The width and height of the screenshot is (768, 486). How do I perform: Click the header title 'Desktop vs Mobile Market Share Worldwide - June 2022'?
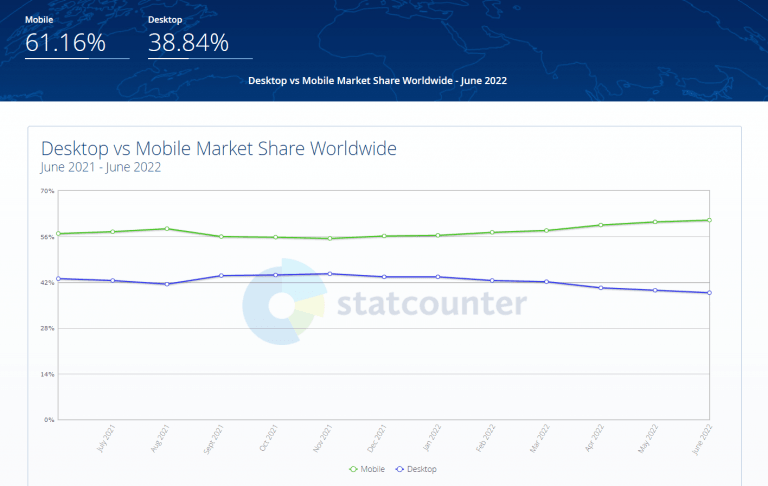(377, 80)
